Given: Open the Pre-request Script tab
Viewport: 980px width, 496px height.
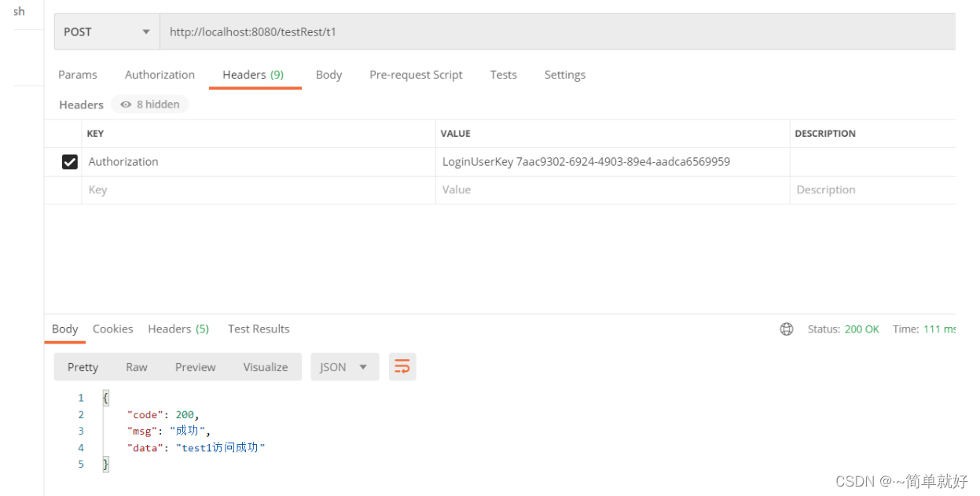Looking at the screenshot, I should coord(416,75).
